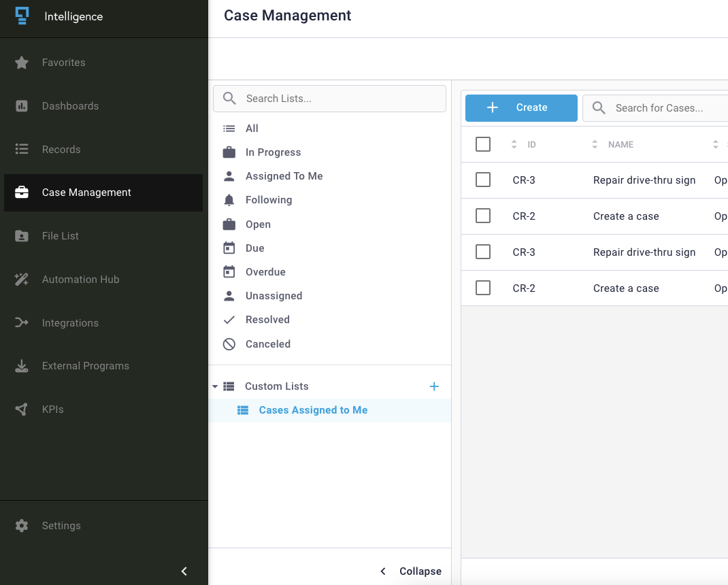The height and width of the screenshot is (585, 728).
Task: Open External Programs download icon
Action: click(21, 366)
